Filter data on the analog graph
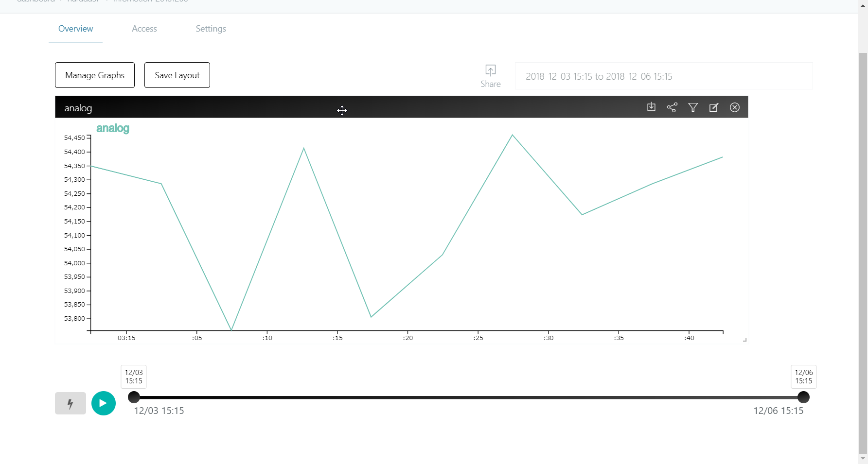Viewport: 868px width, 464px height. 693,107
